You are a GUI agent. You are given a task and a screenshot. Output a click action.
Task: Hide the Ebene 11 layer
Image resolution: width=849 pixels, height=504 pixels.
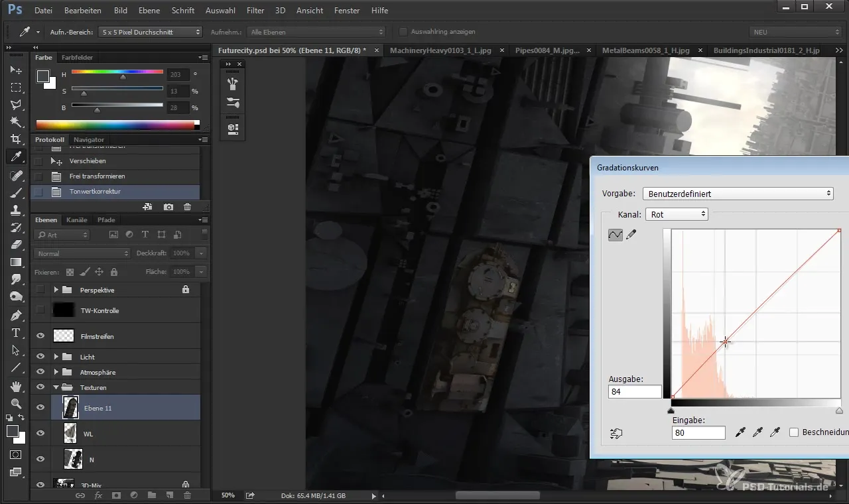click(x=40, y=408)
